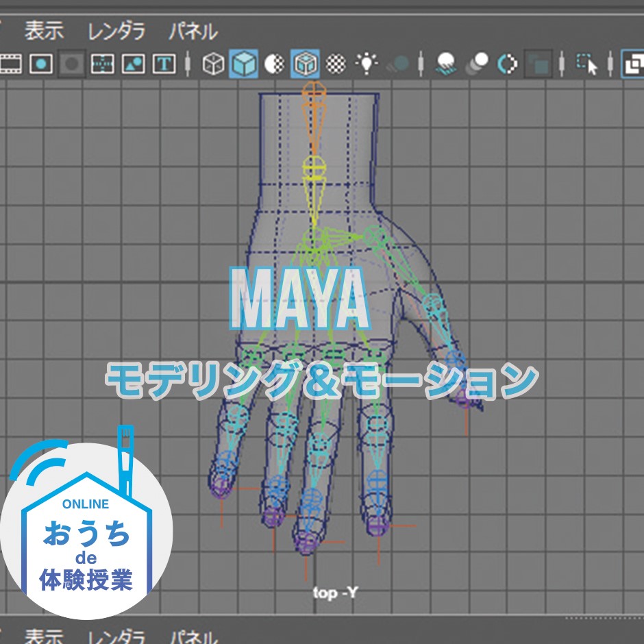Screen dimensions: 644x644
Task: Open the パネル menu in the lower panel
Action: (193, 636)
